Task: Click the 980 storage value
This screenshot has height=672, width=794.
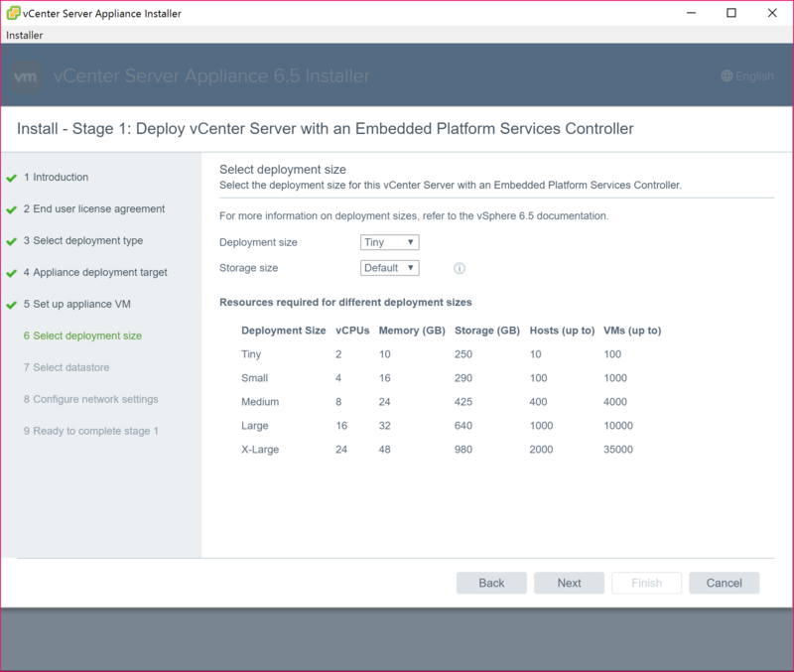Action: [x=463, y=450]
